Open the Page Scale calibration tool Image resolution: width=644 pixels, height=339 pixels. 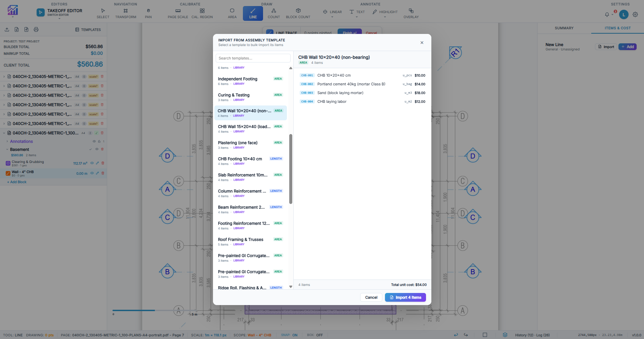pyautogui.click(x=178, y=13)
